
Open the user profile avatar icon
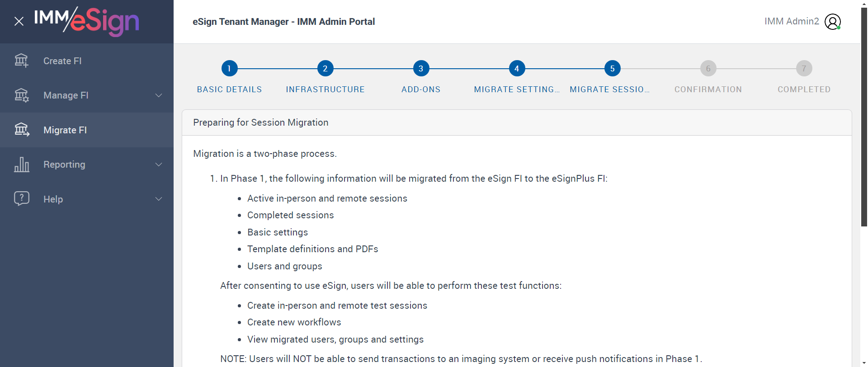(832, 22)
